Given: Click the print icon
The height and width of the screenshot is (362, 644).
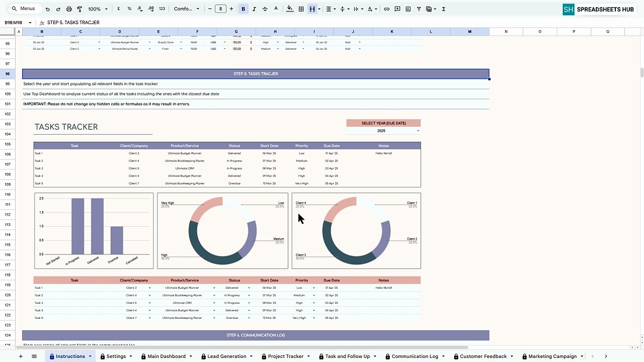Looking at the screenshot, I should point(69,9).
